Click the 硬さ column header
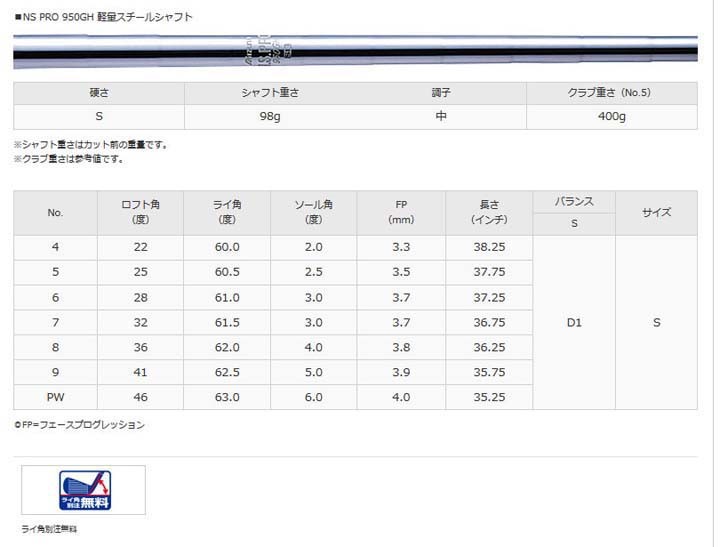Screen dimensions: 720x547 99,93
